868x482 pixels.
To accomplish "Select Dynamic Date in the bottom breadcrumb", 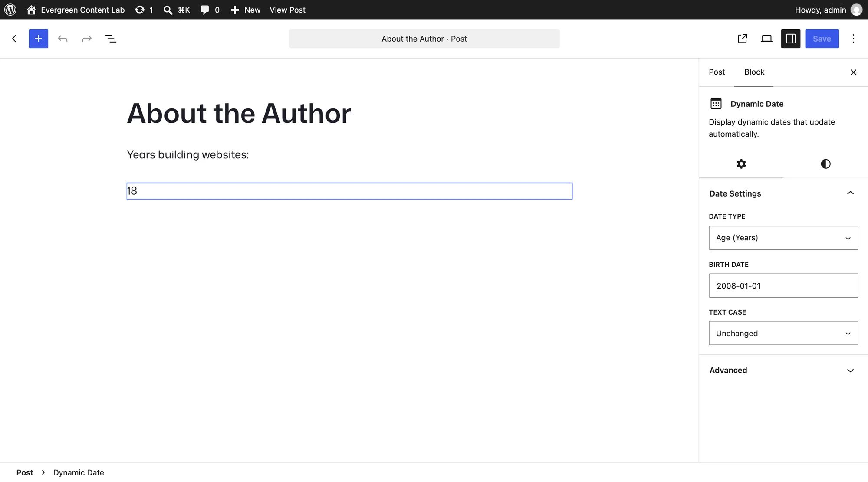I will pyautogui.click(x=79, y=472).
